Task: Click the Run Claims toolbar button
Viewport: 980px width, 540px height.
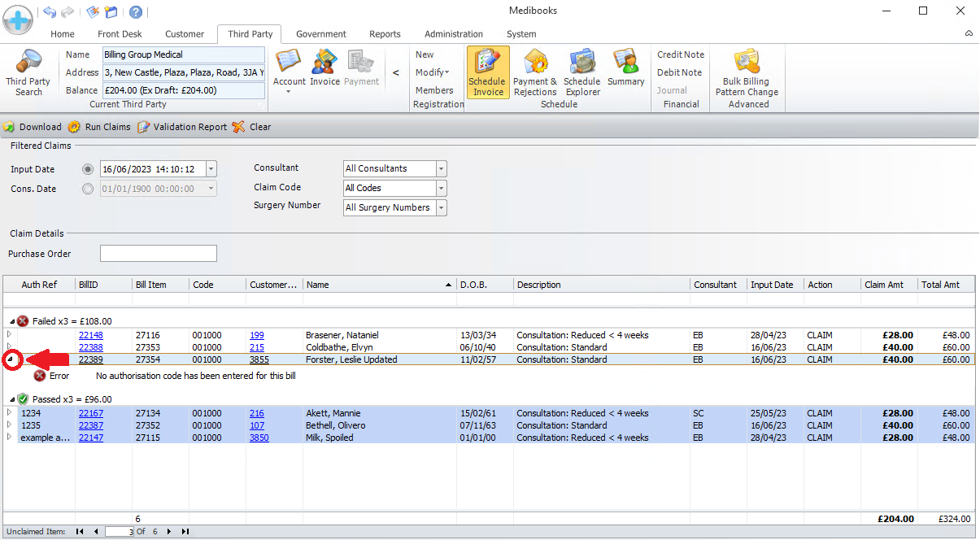Action: pyautogui.click(x=99, y=127)
